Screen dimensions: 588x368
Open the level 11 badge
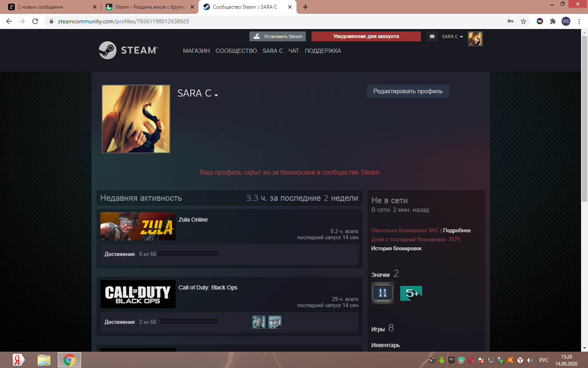tap(383, 293)
